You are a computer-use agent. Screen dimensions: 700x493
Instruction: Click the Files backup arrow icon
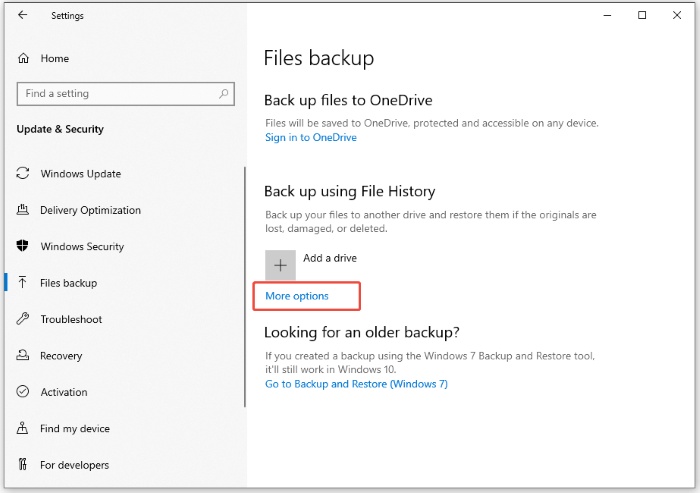pos(22,282)
